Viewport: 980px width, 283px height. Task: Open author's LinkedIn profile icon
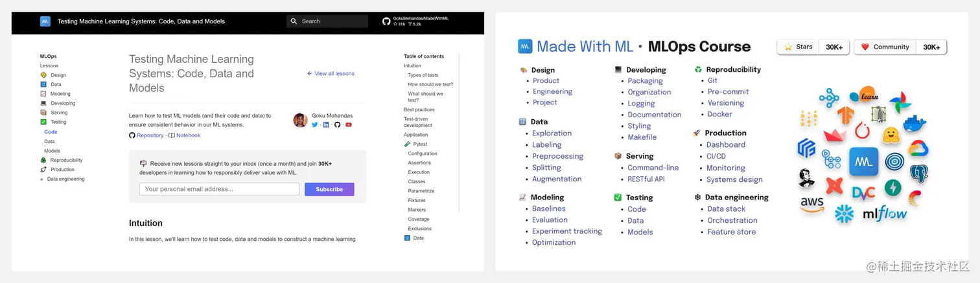coord(326,124)
